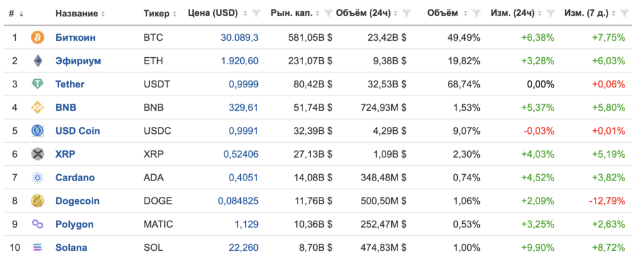Click XRP price 0,52406
This screenshot has height=271, width=644.
(x=241, y=155)
